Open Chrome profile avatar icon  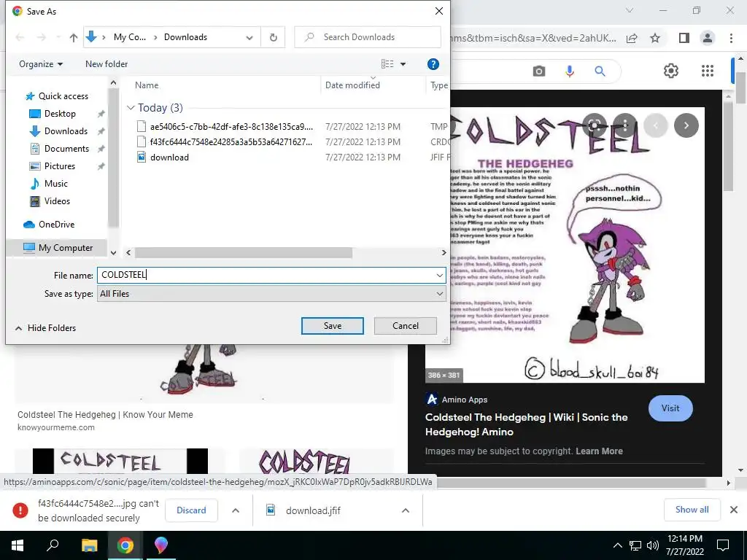[x=708, y=38]
